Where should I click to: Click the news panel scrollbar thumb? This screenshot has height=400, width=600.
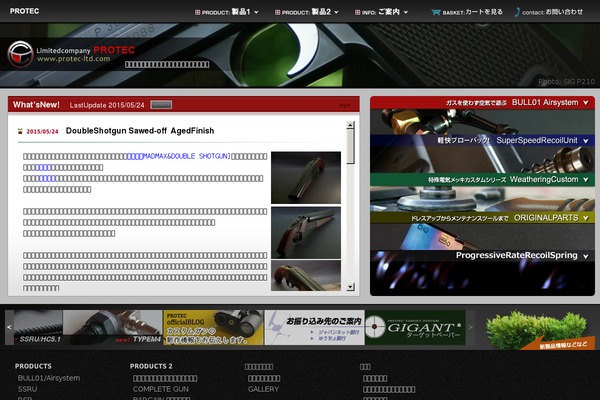350,146
